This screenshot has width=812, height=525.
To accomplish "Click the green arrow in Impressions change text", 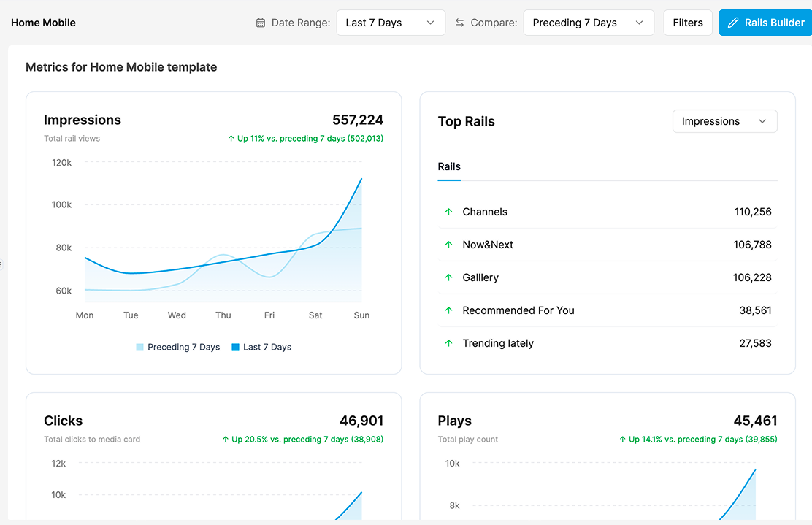I will (x=231, y=139).
